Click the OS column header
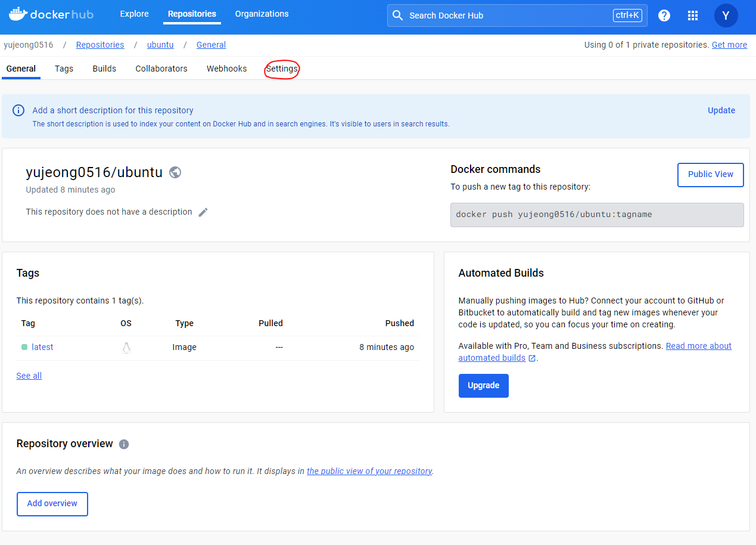 click(x=126, y=323)
